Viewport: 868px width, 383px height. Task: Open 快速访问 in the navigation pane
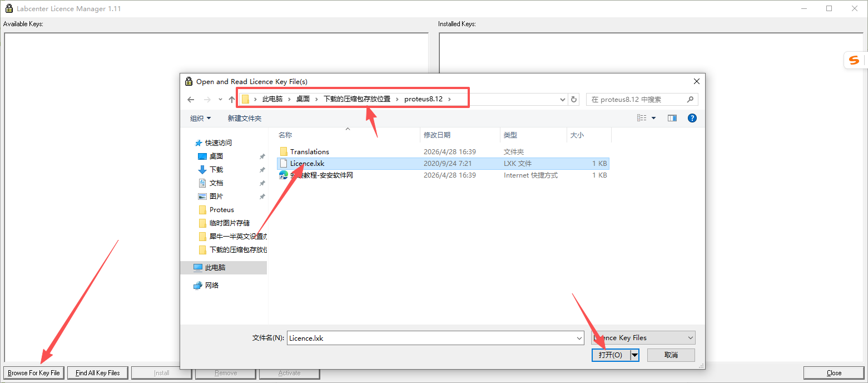[218, 143]
